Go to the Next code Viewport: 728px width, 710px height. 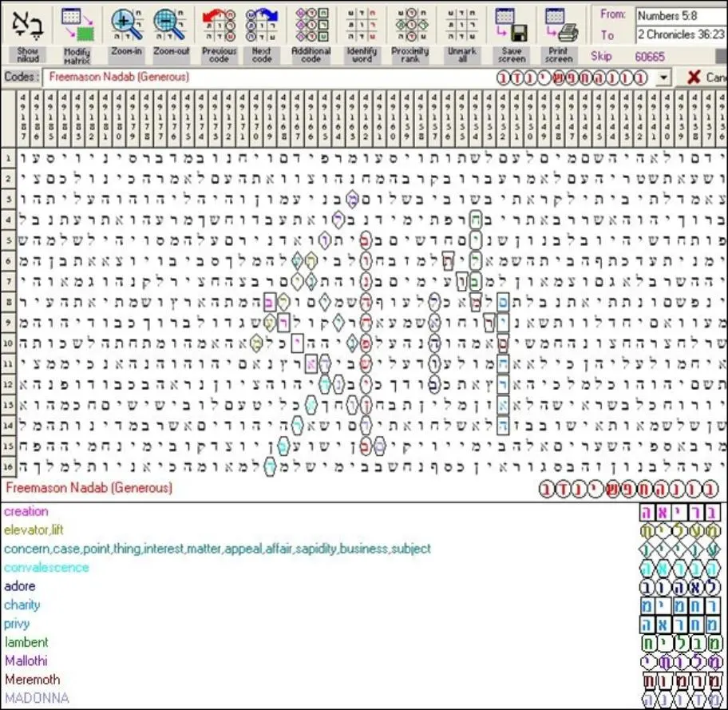click(262, 25)
